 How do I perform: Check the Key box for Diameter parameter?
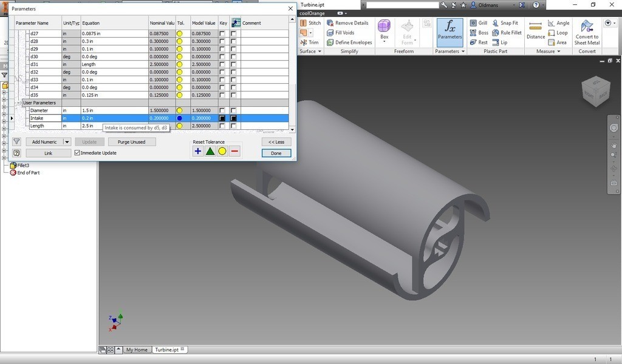(x=222, y=110)
